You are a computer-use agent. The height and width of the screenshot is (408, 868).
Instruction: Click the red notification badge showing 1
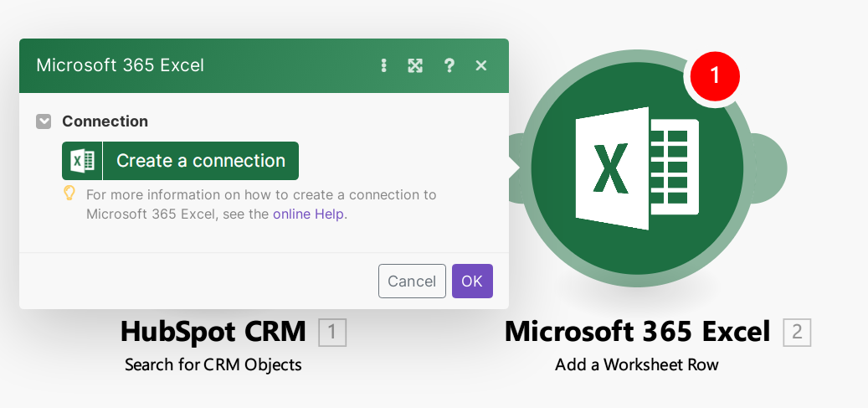[x=715, y=75]
